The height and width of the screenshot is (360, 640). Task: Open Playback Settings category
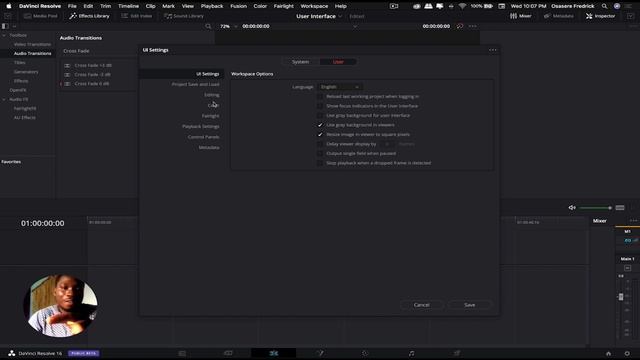[200, 127]
